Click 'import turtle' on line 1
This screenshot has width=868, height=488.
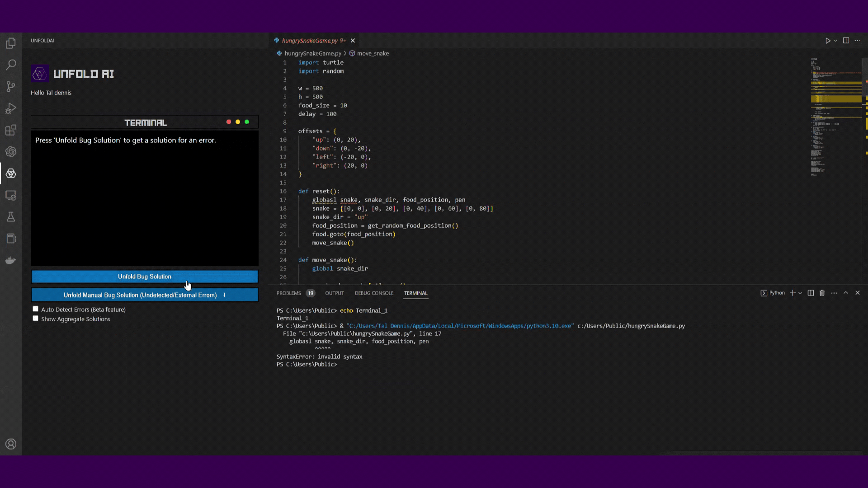click(321, 62)
